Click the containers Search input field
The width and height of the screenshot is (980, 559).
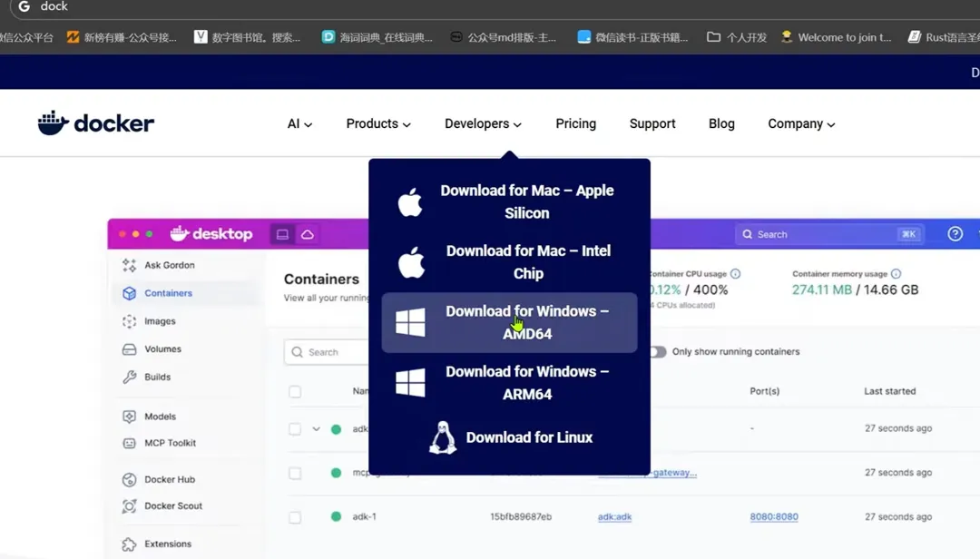[327, 352]
